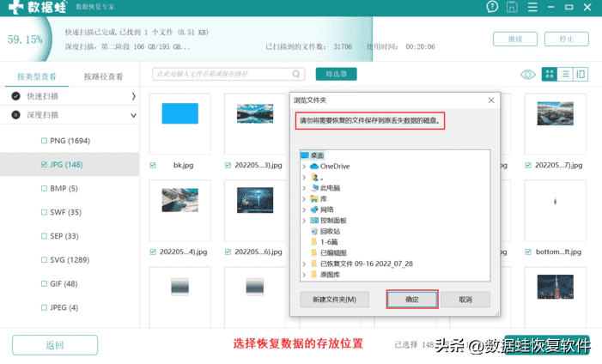Uncheck the bk.jpg file checkbox
The height and width of the screenshot is (364, 602).
tap(153, 165)
